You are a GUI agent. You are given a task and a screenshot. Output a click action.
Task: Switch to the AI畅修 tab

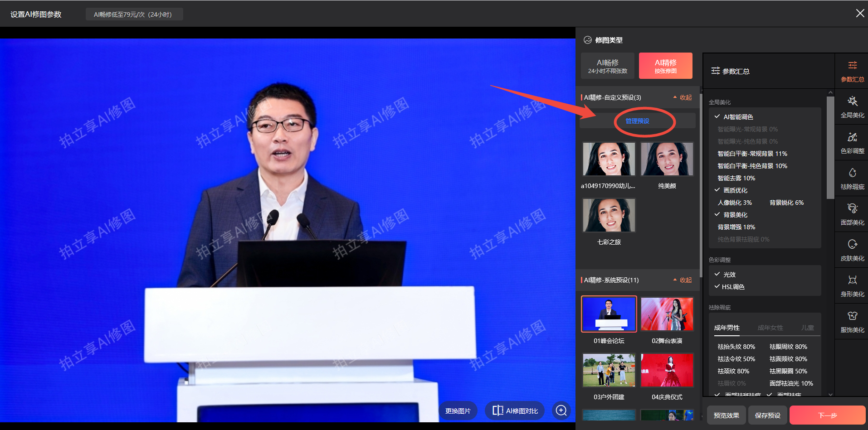pyautogui.click(x=607, y=66)
